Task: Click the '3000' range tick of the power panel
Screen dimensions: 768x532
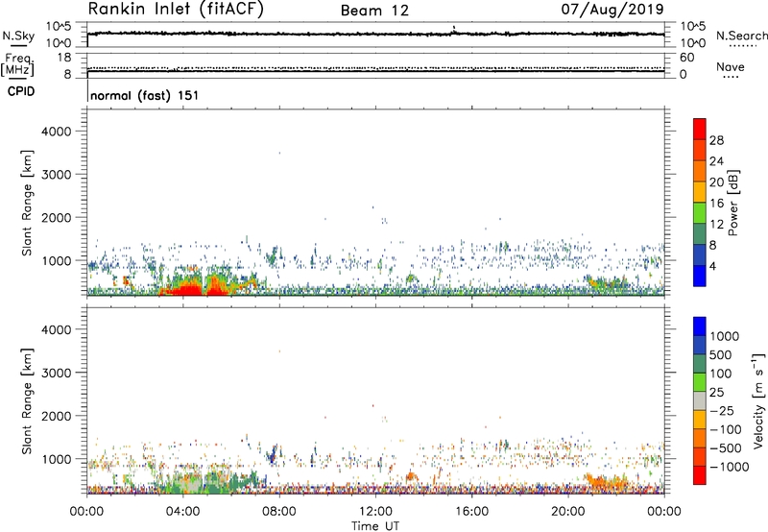Action: click(56, 175)
